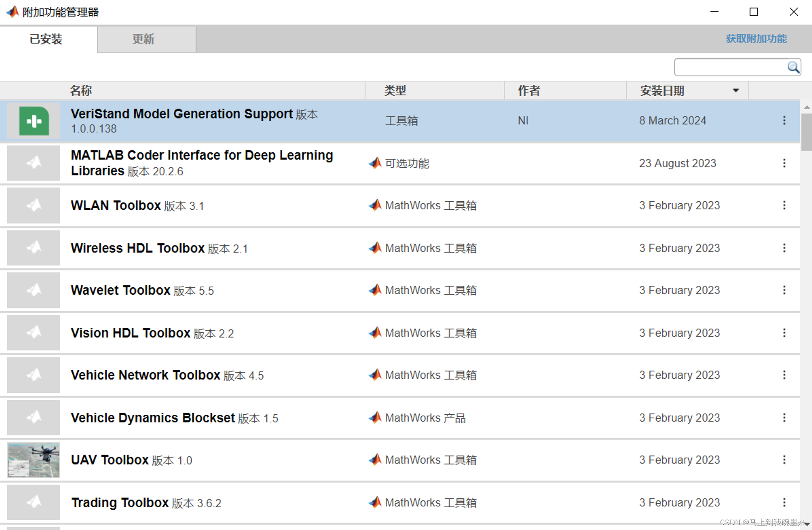The height and width of the screenshot is (530, 812).
Task: Click the 工具箱 type in the VeriStand row
Action: [x=401, y=121]
